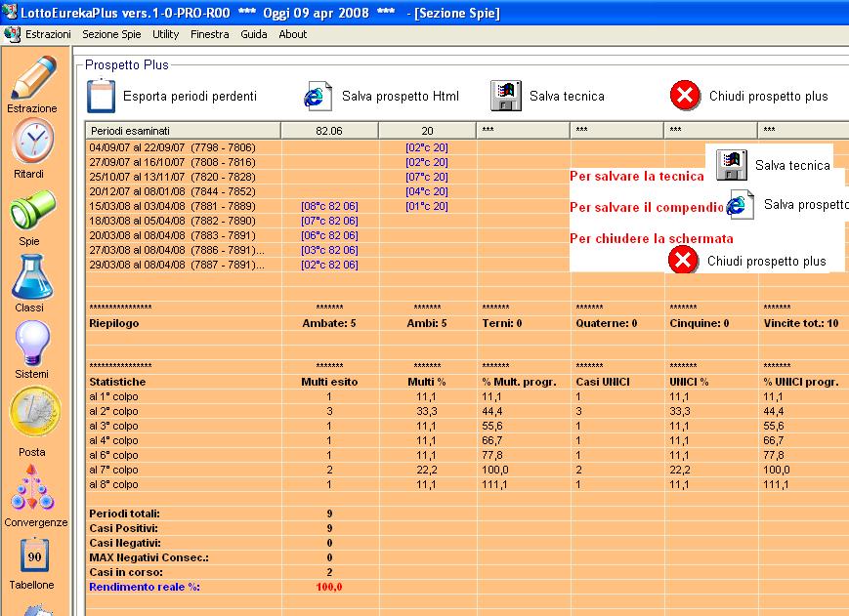Select row '18/03/08 al 05/04/08 (7882 - 7890)'
This screenshot has height=616, width=849.
pos(172,221)
